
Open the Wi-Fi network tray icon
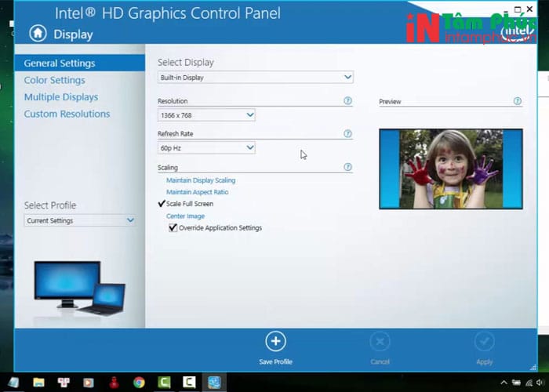529,383
